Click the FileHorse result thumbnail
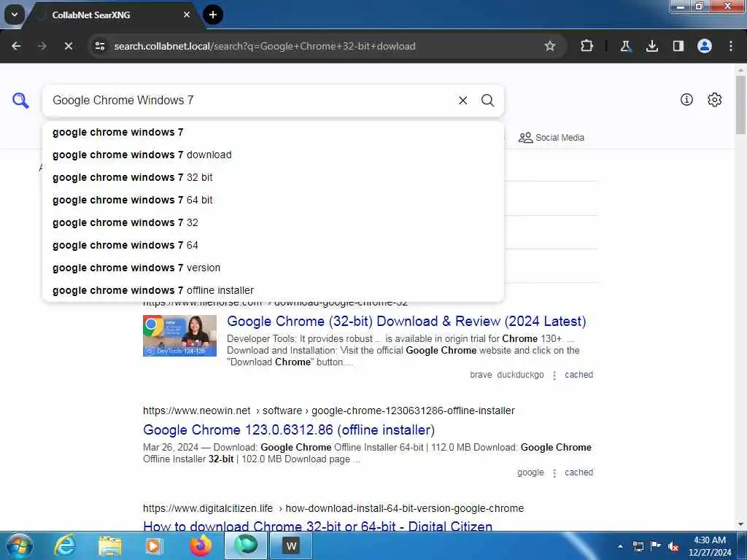Viewport: 747px width, 560px height. click(x=179, y=335)
